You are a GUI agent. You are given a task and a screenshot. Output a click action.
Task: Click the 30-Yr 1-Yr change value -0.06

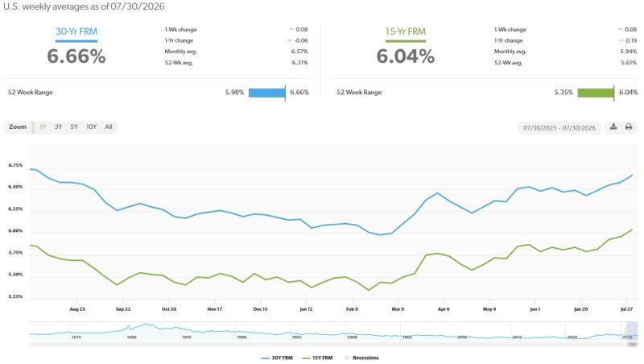pos(301,40)
